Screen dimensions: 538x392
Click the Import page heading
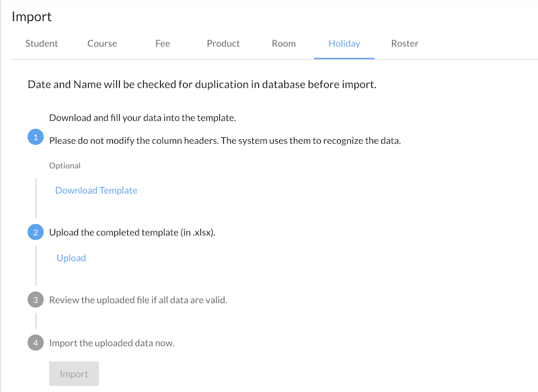[x=32, y=17]
